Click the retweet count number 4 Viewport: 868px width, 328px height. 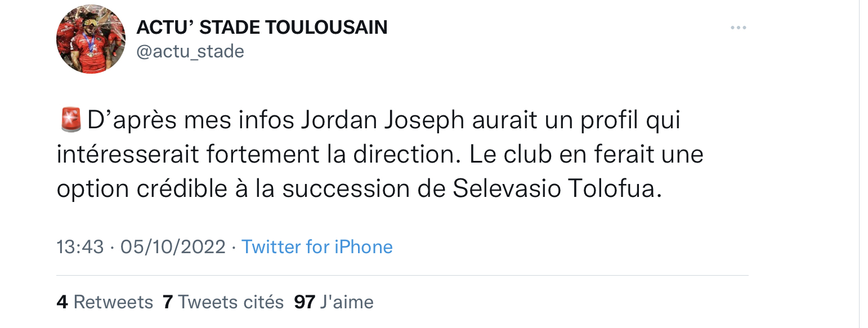[62, 302]
